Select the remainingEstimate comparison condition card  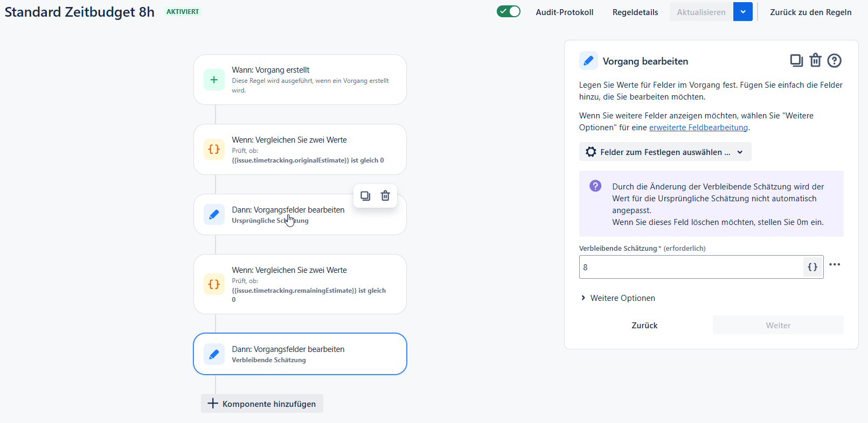pos(300,284)
